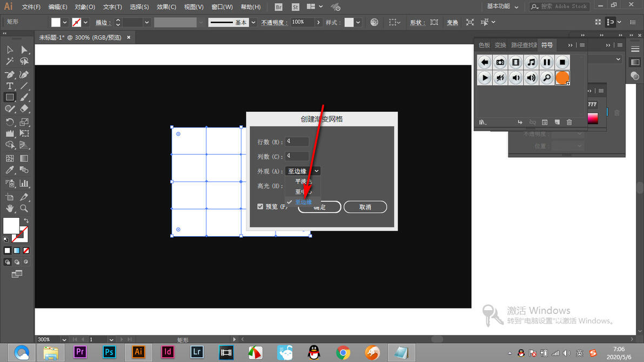Image resolution: width=644 pixels, height=362 pixels.
Task: Open the 300% zoom level dropdown
Action: tap(64, 339)
